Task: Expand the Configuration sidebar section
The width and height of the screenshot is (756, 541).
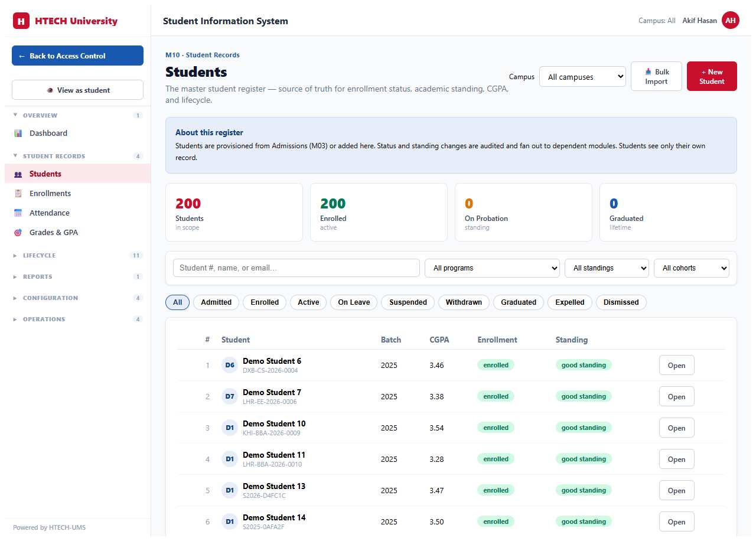Action: click(x=77, y=298)
